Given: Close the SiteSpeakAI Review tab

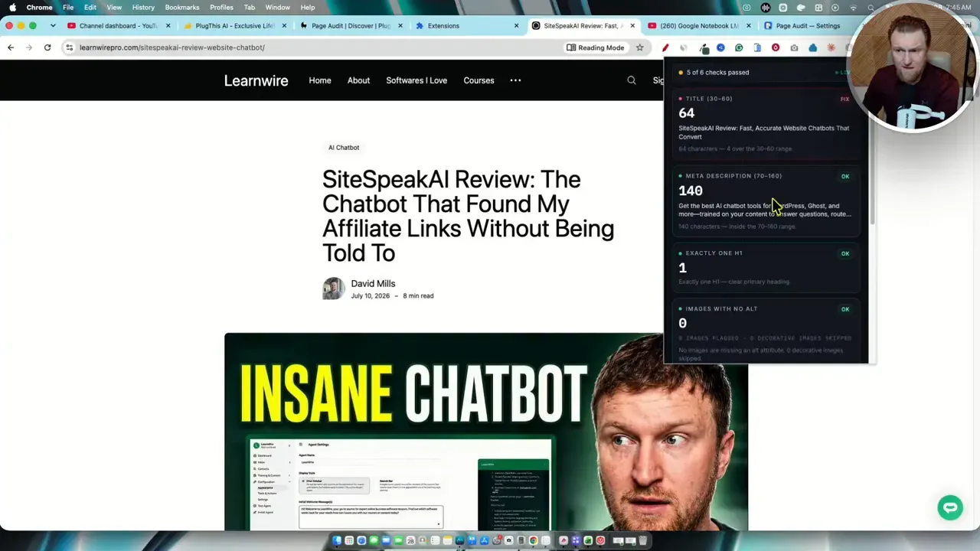Looking at the screenshot, I should [632, 26].
